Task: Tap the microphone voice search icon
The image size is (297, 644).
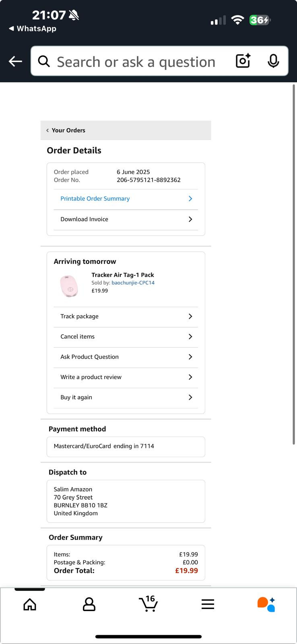Action: click(x=273, y=61)
